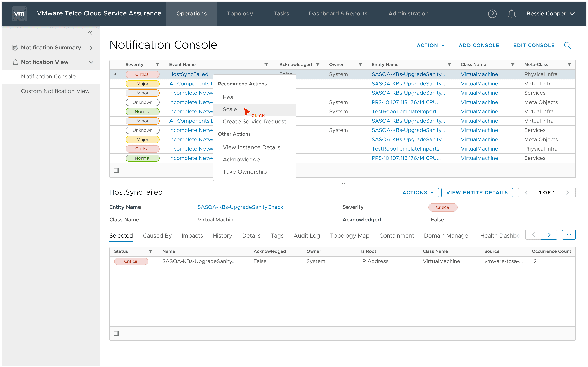588x367 pixels.
Task: Open the Bessie Cooper user menu
Action: pos(550,14)
